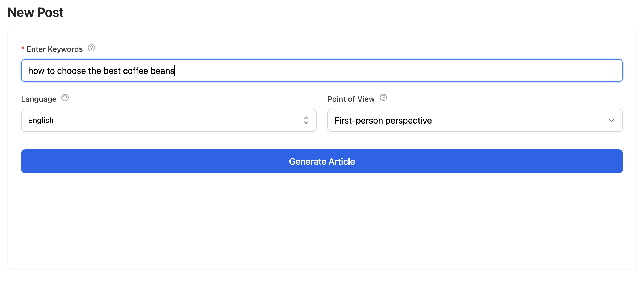The image size is (644, 286).
Task: Click the Point of View label
Action: (x=351, y=99)
